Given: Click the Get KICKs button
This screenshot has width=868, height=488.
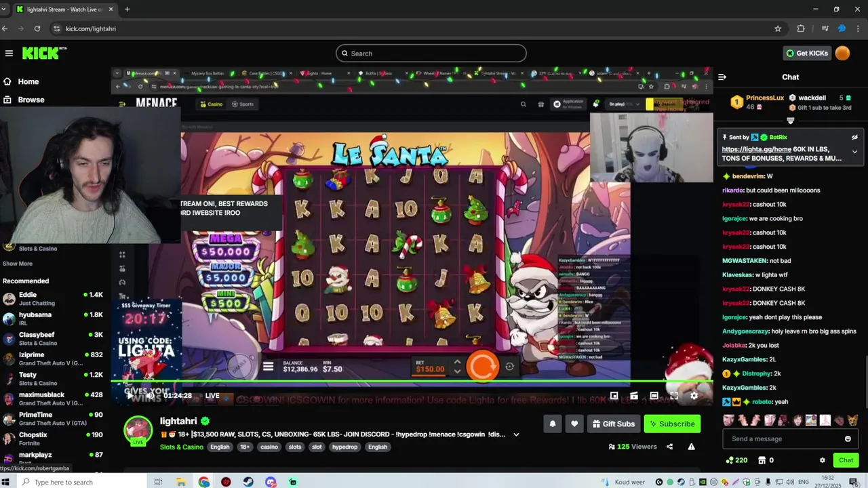Looking at the screenshot, I should [806, 54].
